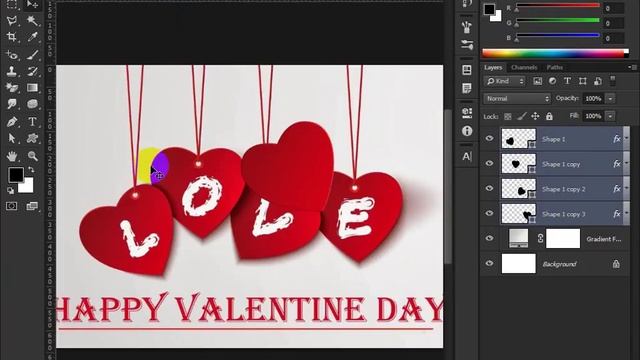640x360 pixels.
Task: Hide the Shape 1 layer
Action: [489, 139]
